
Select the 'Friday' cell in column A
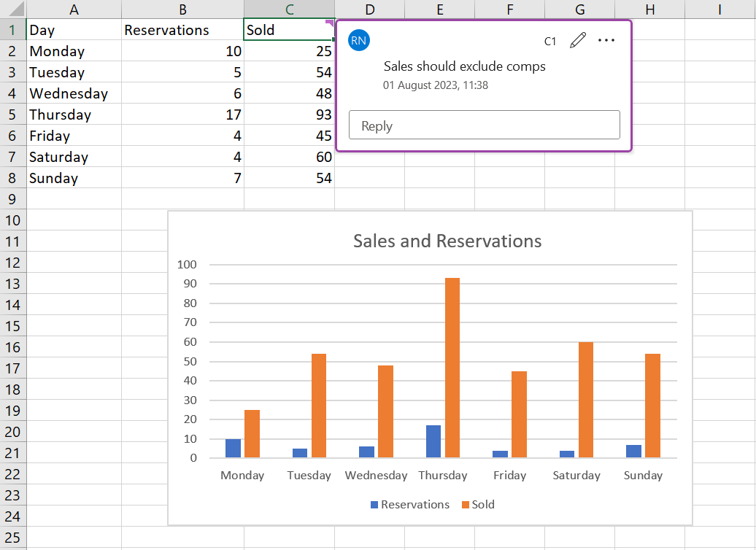74,136
